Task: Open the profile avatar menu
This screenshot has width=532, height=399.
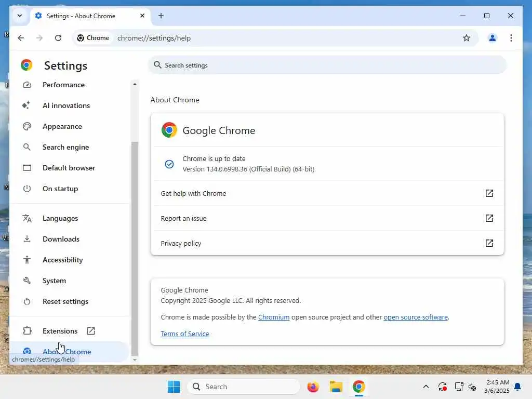Action: pyautogui.click(x=493, y=38)
